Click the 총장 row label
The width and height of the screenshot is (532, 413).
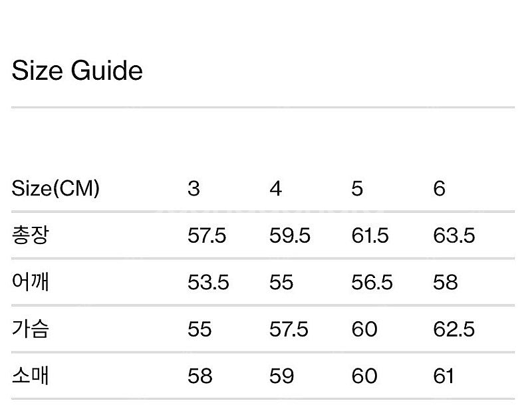pos(30,235)
